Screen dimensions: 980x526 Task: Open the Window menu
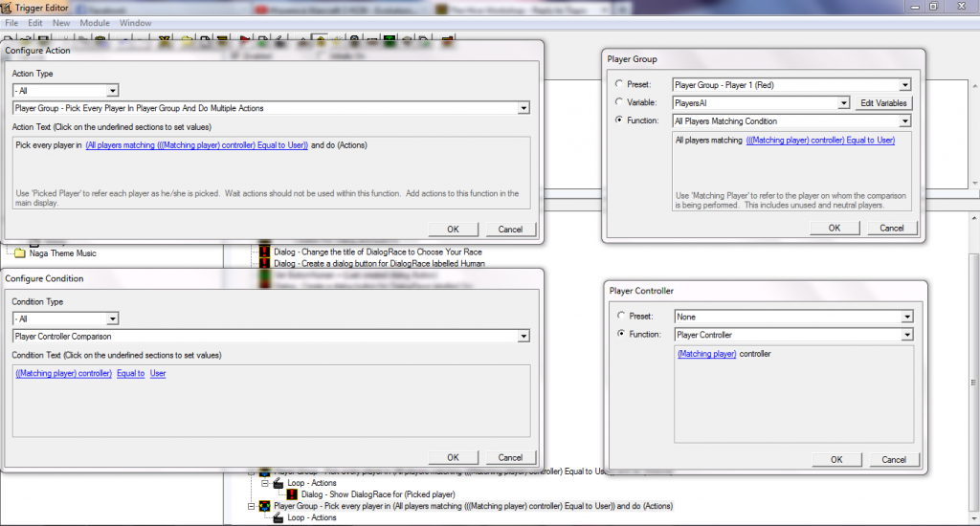click(135, 23)
